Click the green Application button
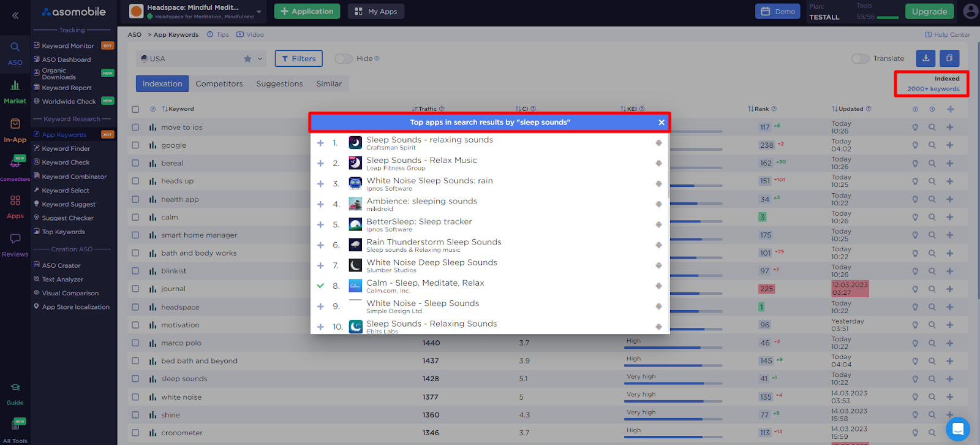The image size is (980, 445). pyautogui.click(x=307, y=12)
